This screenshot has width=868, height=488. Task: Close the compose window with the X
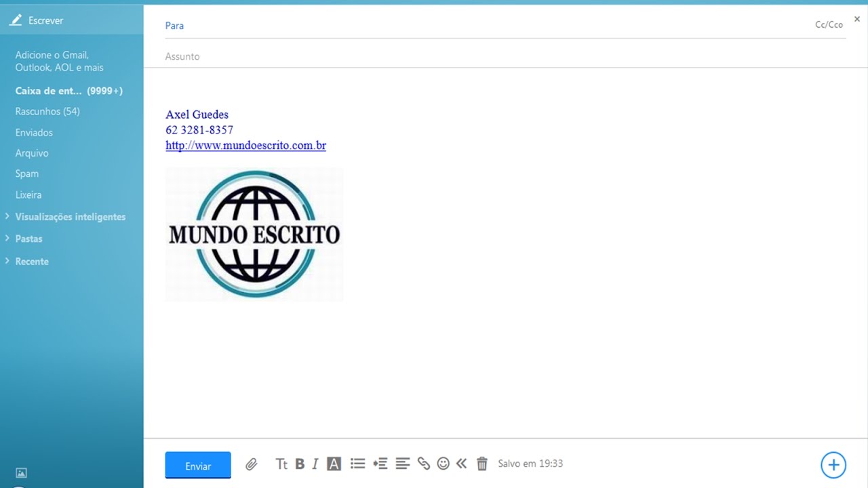tap(857, 19)
